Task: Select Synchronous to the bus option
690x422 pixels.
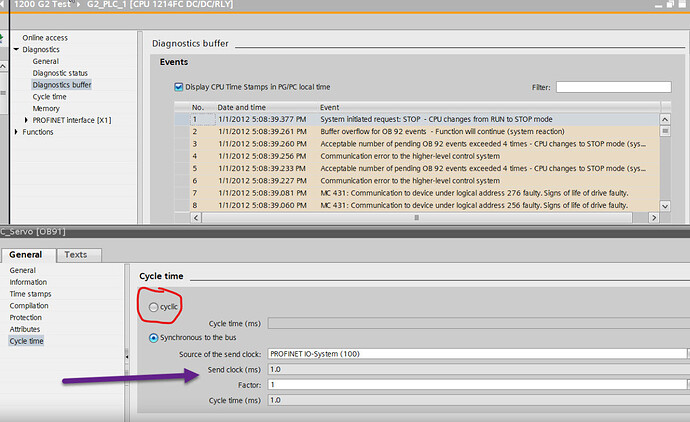Action: click(x=153, y=338)
